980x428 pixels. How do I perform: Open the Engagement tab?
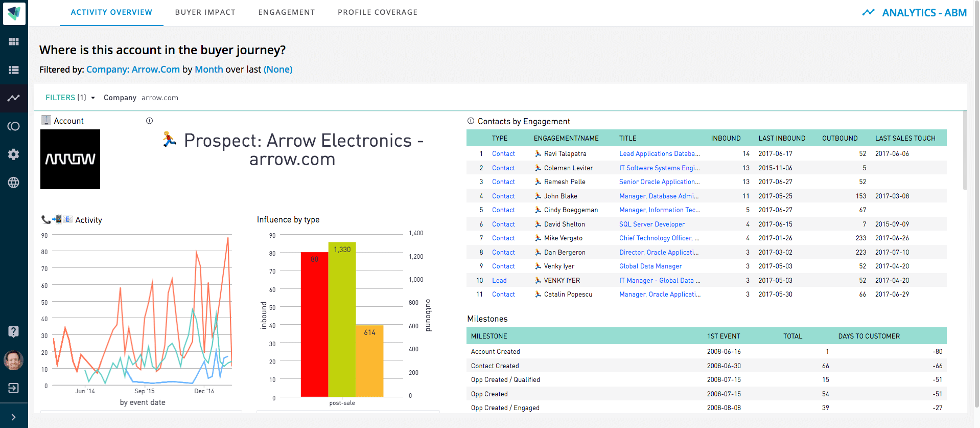(287, 12)
